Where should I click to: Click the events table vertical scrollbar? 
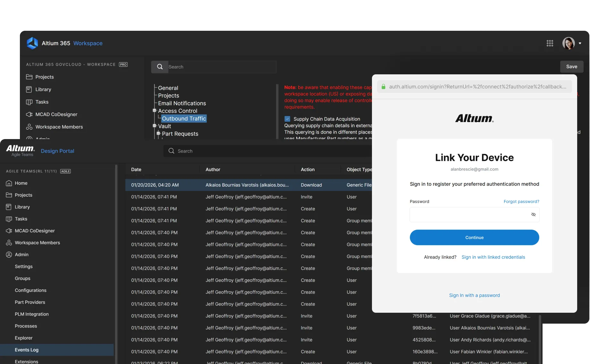coord(540,339)
